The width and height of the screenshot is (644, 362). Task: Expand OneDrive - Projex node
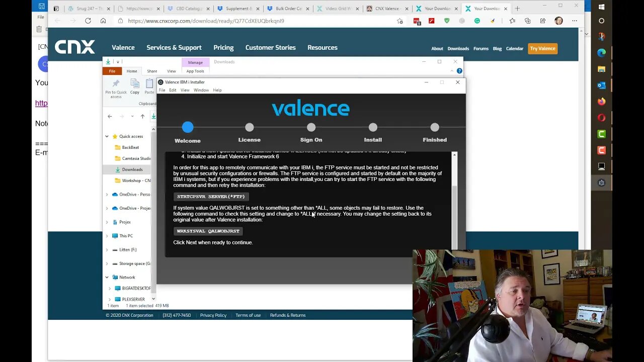[x=107, y=208]
